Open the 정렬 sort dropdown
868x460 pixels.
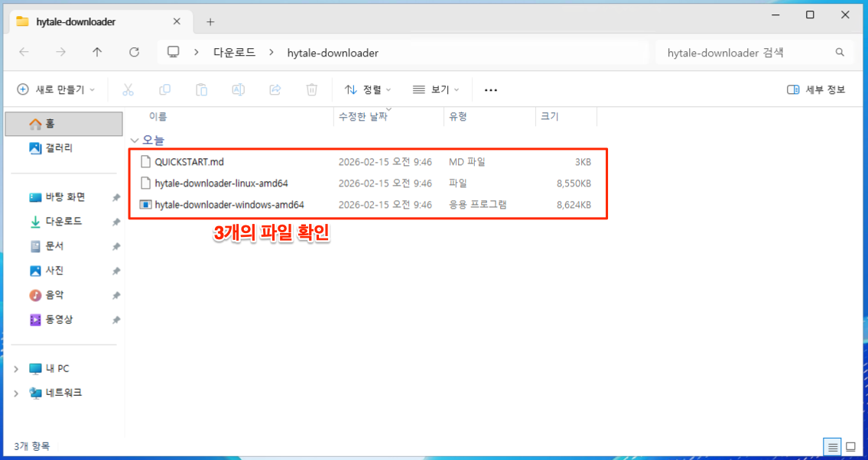(x=368, y=89)
